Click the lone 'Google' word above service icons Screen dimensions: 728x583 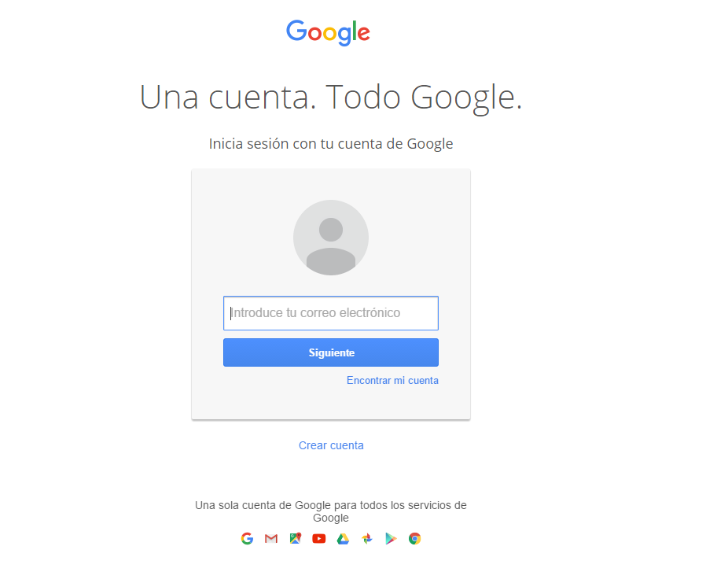pyautogui.click(x=331, y=518)
